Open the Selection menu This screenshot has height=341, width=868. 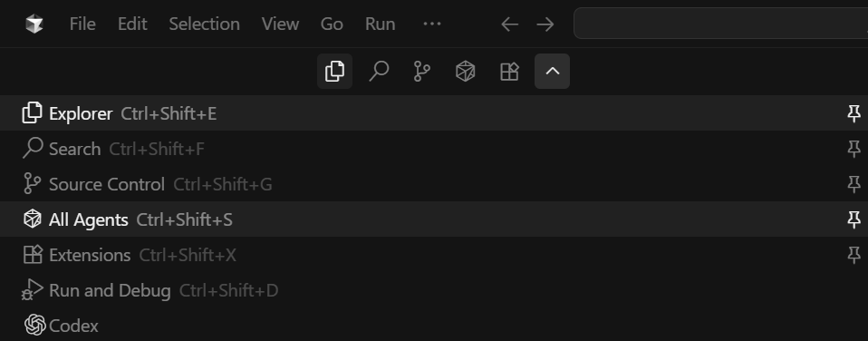204,24
